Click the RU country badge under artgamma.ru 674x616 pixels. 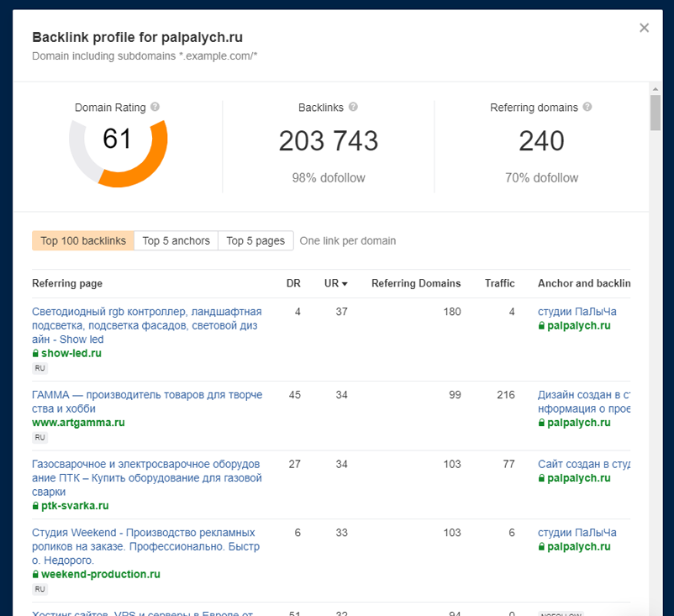[x=39, y=437]
